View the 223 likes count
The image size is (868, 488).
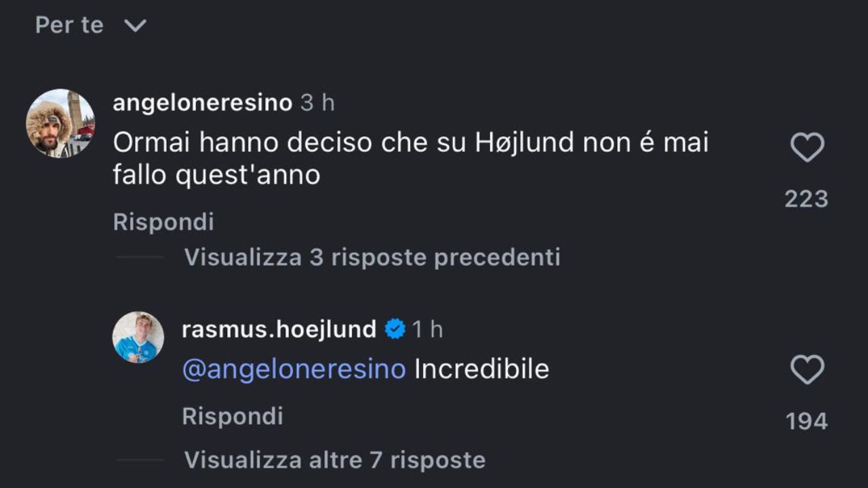806,199
